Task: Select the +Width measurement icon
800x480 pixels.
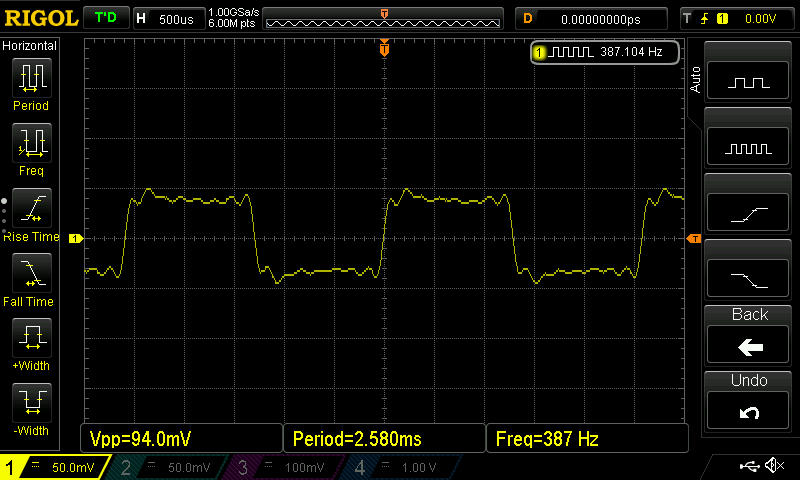Action: 32,338
